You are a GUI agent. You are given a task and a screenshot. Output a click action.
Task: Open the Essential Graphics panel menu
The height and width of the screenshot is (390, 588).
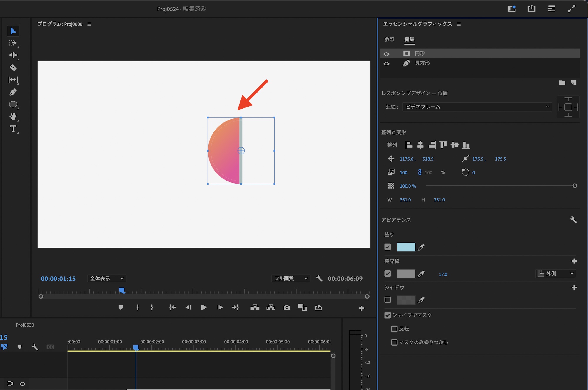point(459,24)
